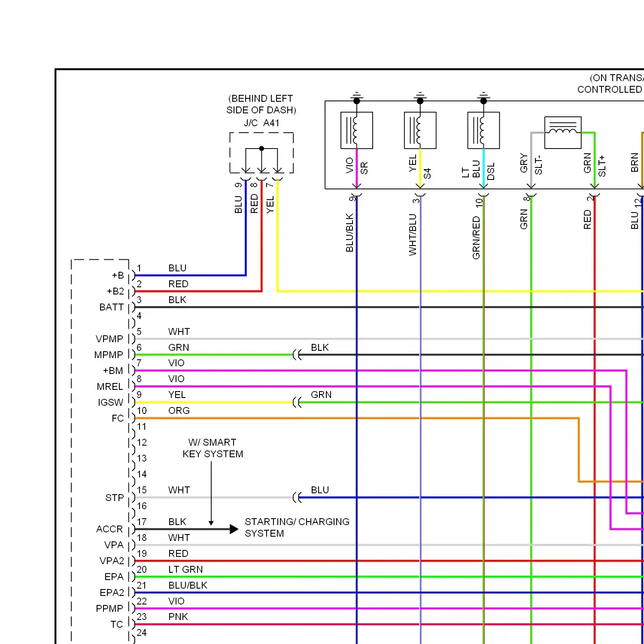Click the vertical 'GRN/RED' wire label
The height and width of the screenshot is (644, 644).
coord(476,237)
